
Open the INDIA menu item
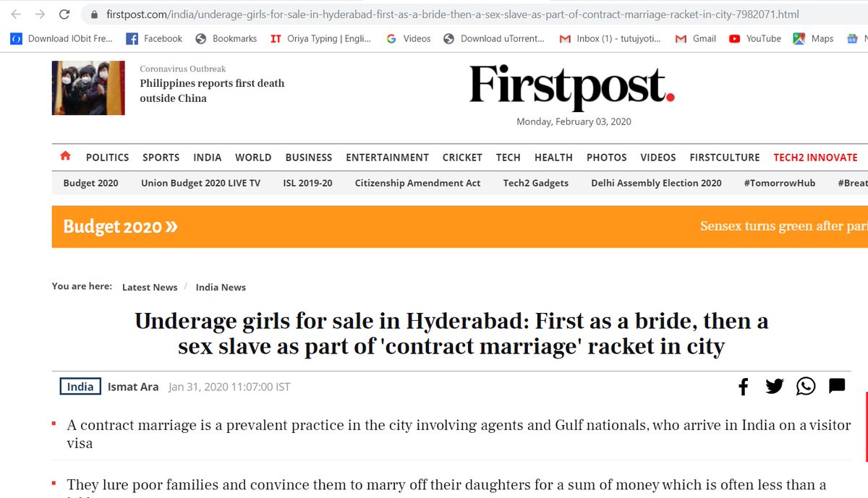(207, 158)
